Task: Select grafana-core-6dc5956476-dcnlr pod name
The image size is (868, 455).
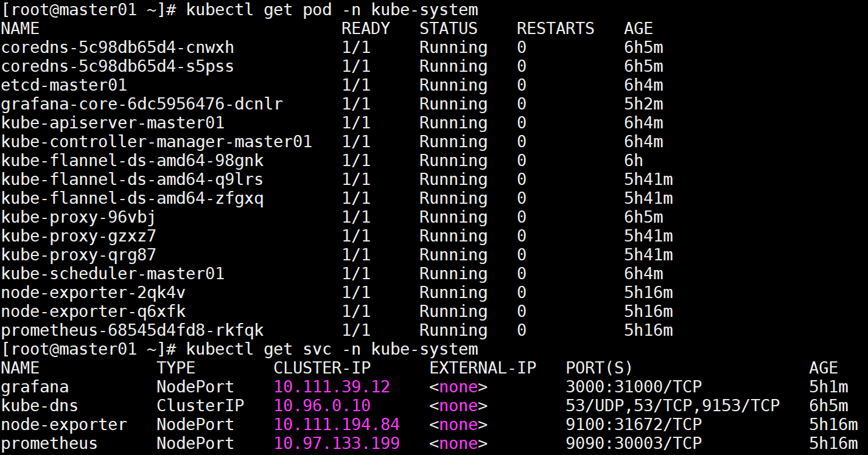Action: click(x=142, y=104)
